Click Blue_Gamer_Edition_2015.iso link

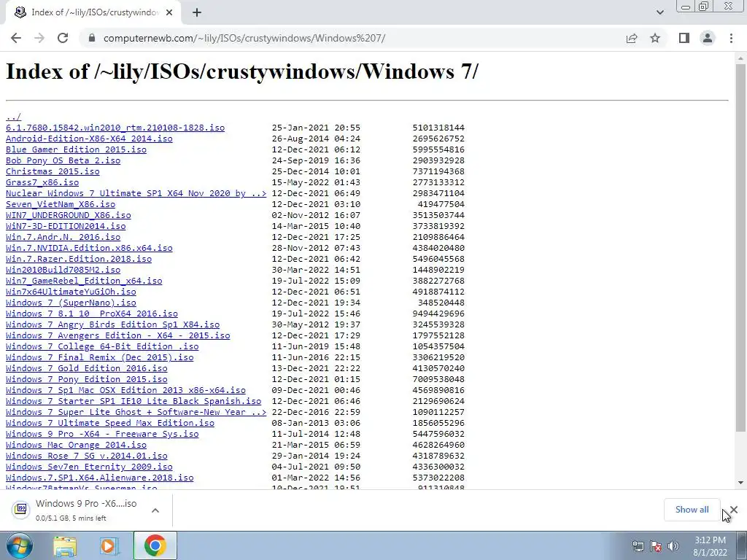coord(76,149)
